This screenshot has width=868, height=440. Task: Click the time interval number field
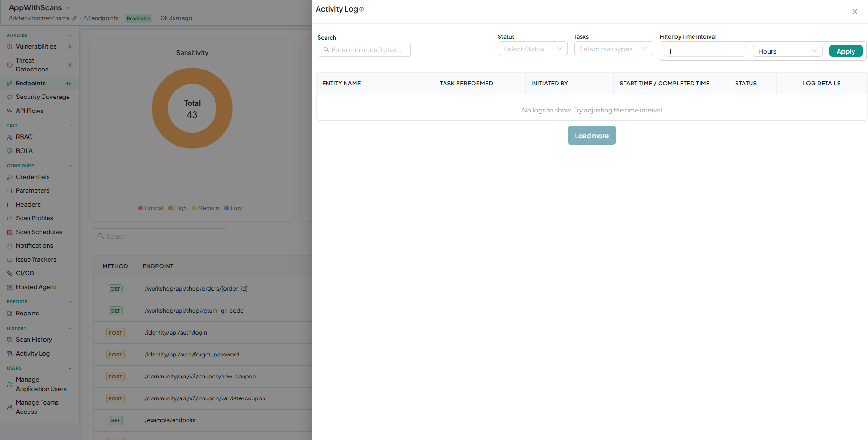pyautogui.click(x=705, y=51)
